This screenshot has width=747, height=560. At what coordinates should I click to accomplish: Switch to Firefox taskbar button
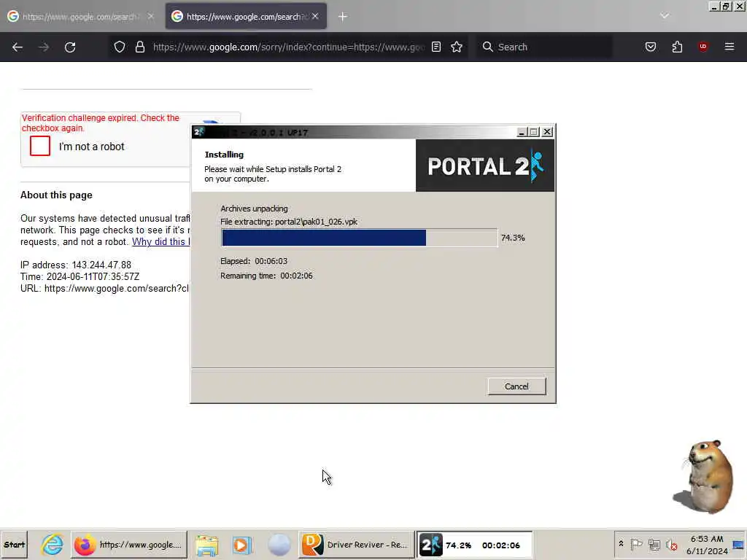click(x=128, y=545)
